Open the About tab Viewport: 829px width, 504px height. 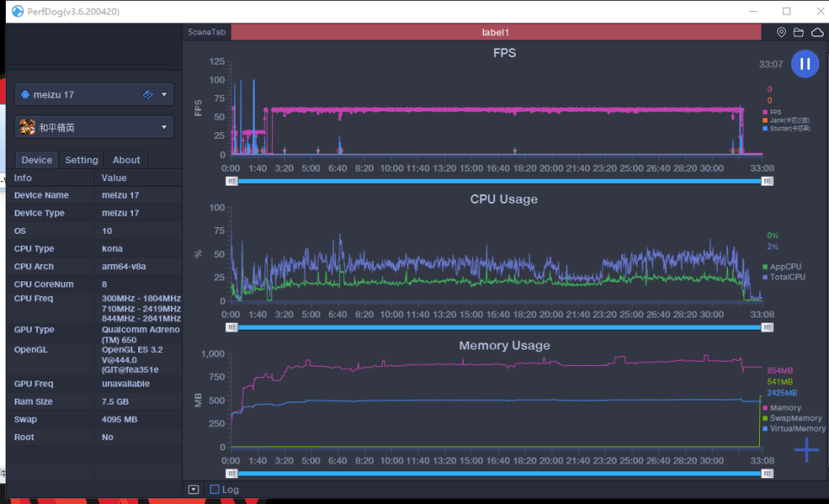click(x=126, y=160)
